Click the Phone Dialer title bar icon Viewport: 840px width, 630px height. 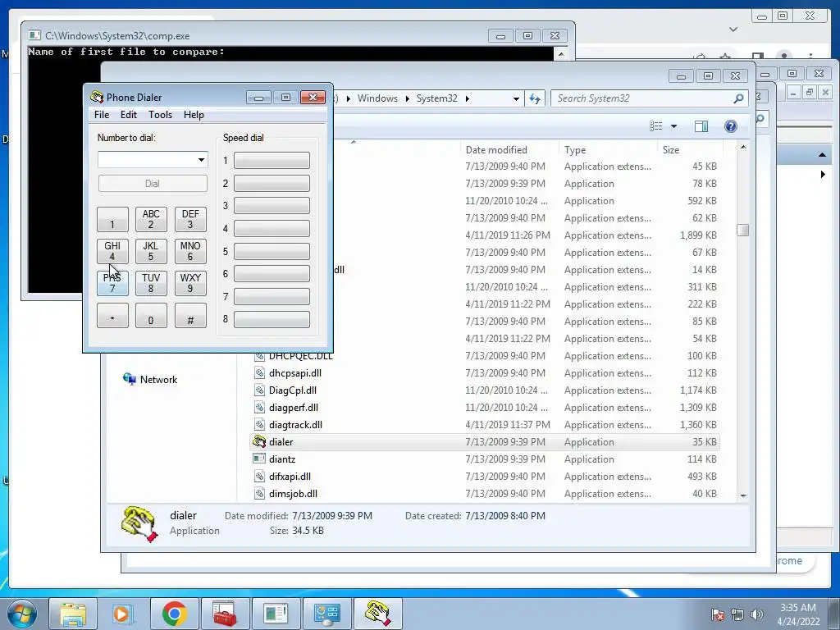[x=97, y=97]
